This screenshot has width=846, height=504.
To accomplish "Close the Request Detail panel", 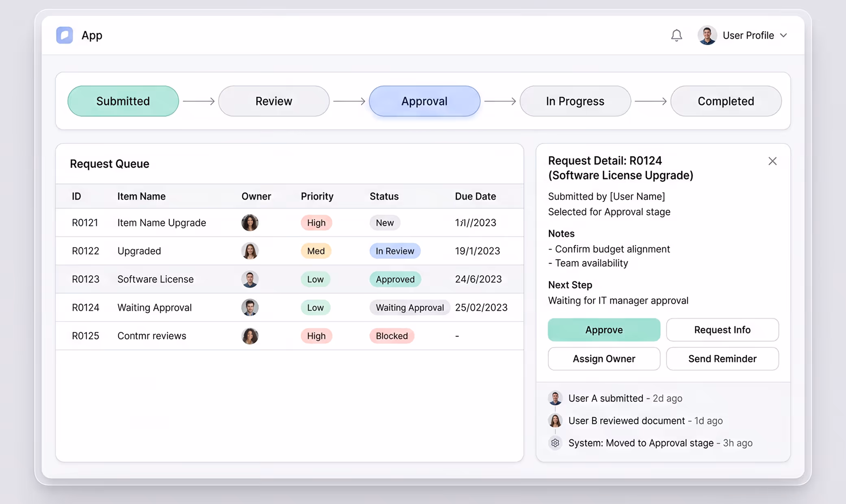I will click(772, 161).
